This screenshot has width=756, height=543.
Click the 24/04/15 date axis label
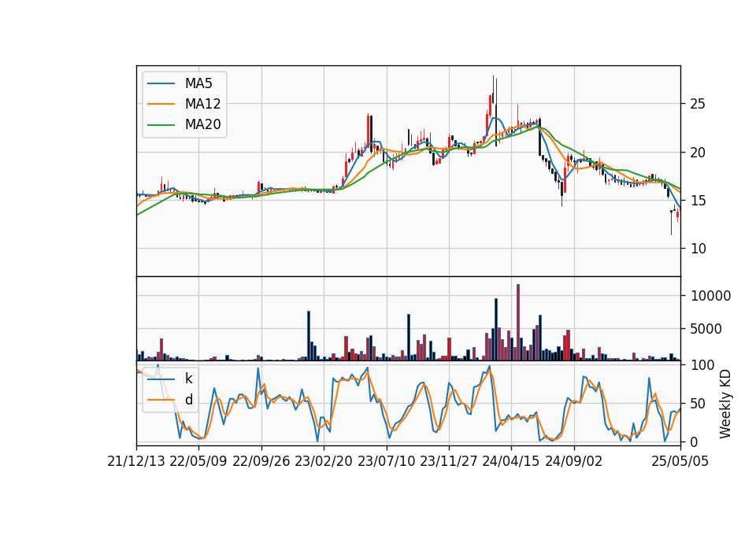pyautogui.click(x=511, y=461)
